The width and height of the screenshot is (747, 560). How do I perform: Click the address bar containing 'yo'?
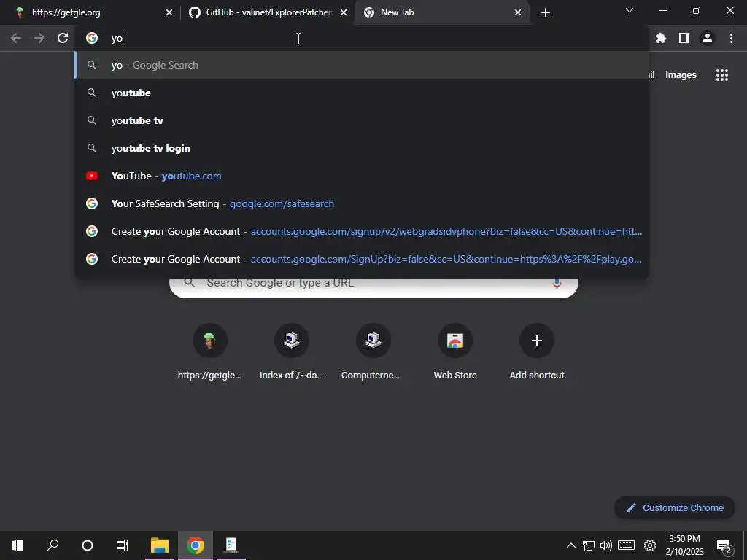[362, 38]
